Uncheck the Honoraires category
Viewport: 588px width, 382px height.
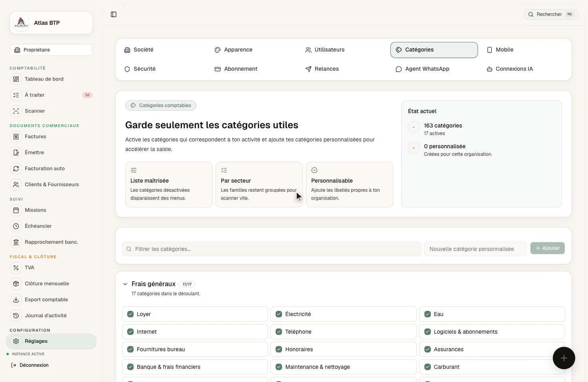pyautogui.click(x=279, y=349)
